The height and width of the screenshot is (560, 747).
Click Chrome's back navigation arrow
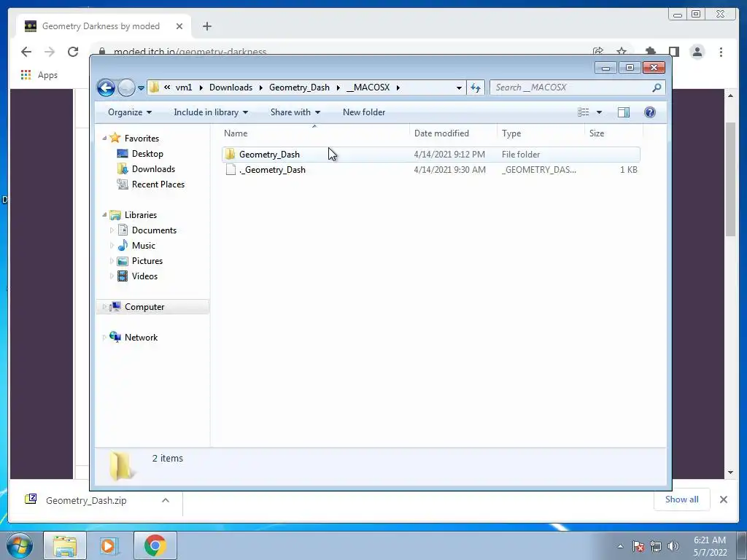click(x=26, y=52)
